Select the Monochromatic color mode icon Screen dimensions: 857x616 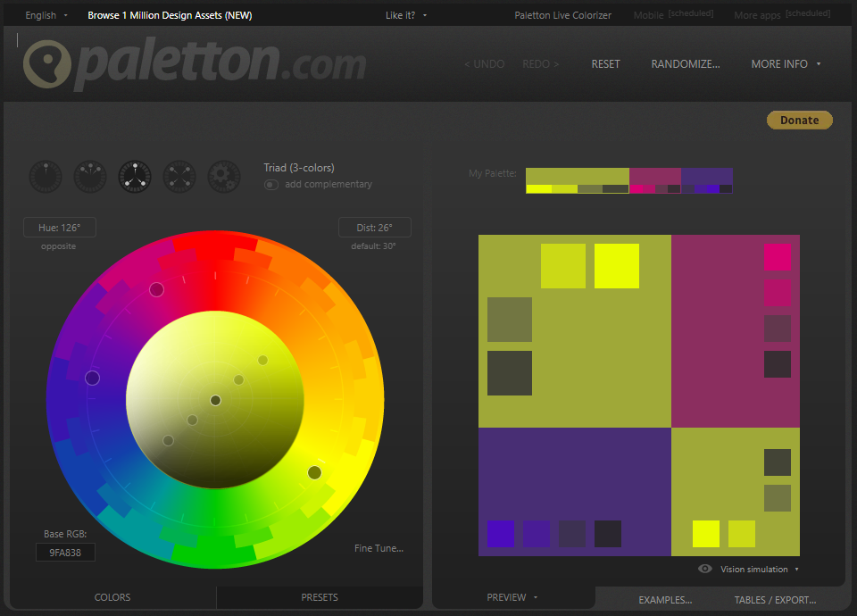[46, 177]
